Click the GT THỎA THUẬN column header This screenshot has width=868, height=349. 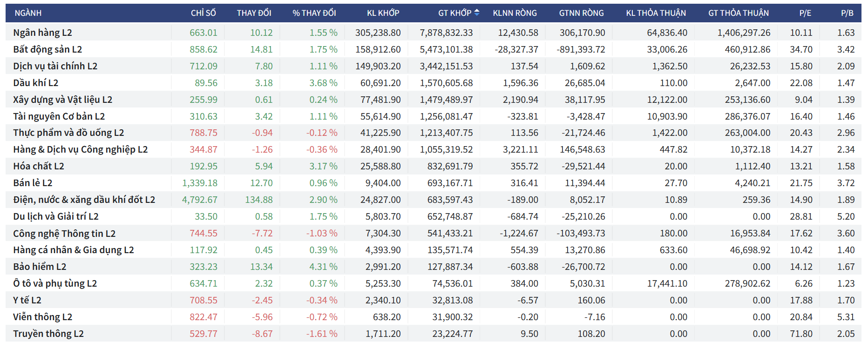(739, 13)
